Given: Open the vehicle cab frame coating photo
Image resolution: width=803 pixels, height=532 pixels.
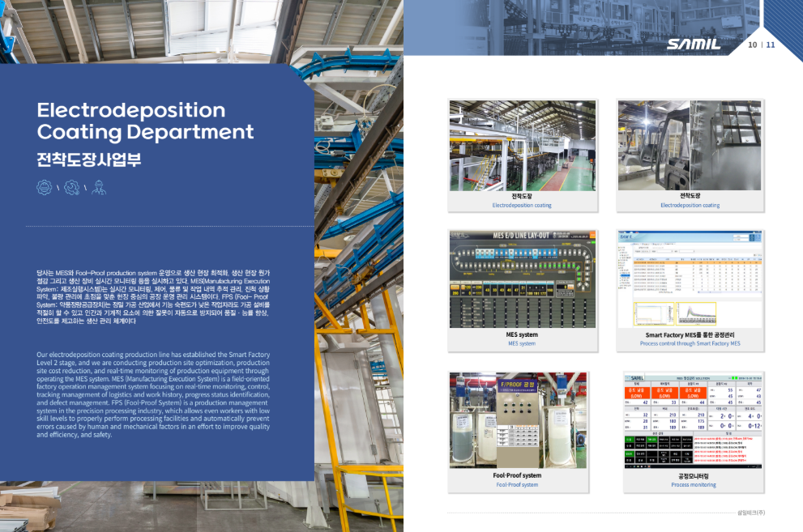Looking at the screenshot, I should (x=690, y=145).
